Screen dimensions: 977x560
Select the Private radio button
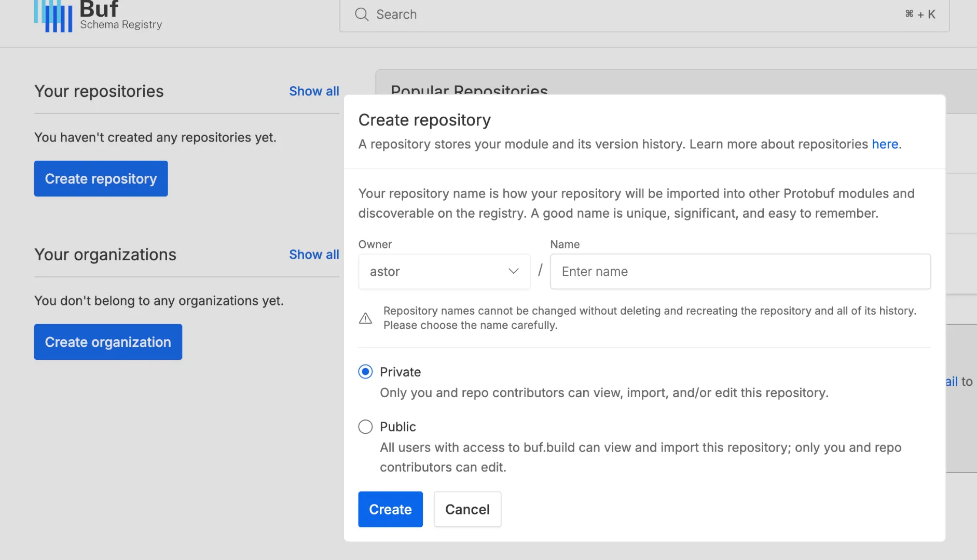(x=365, y=372)
